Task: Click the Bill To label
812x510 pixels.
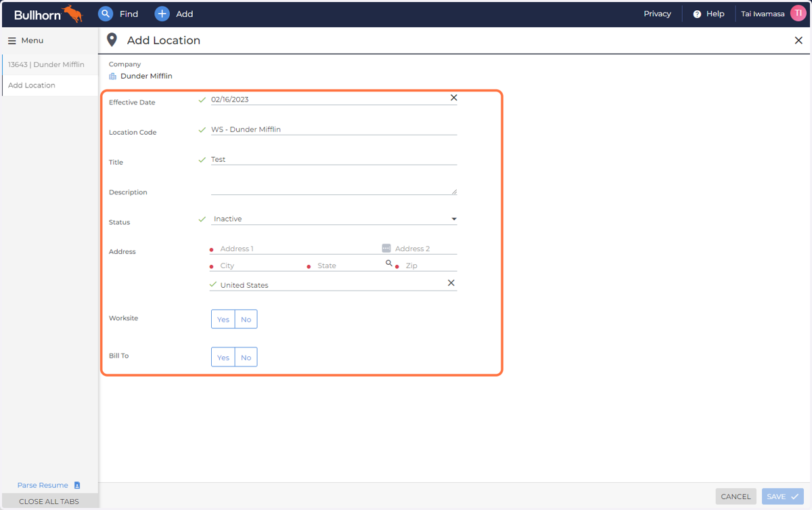Action: point(118,356)
